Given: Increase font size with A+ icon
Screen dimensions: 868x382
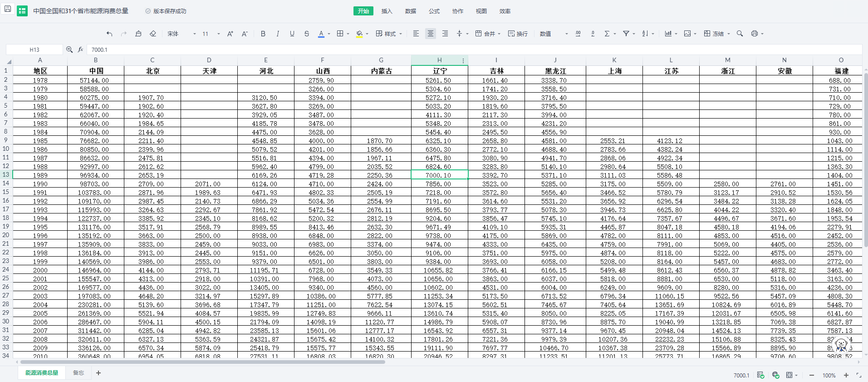Looking at the screenshot, I should pos(230,34).
